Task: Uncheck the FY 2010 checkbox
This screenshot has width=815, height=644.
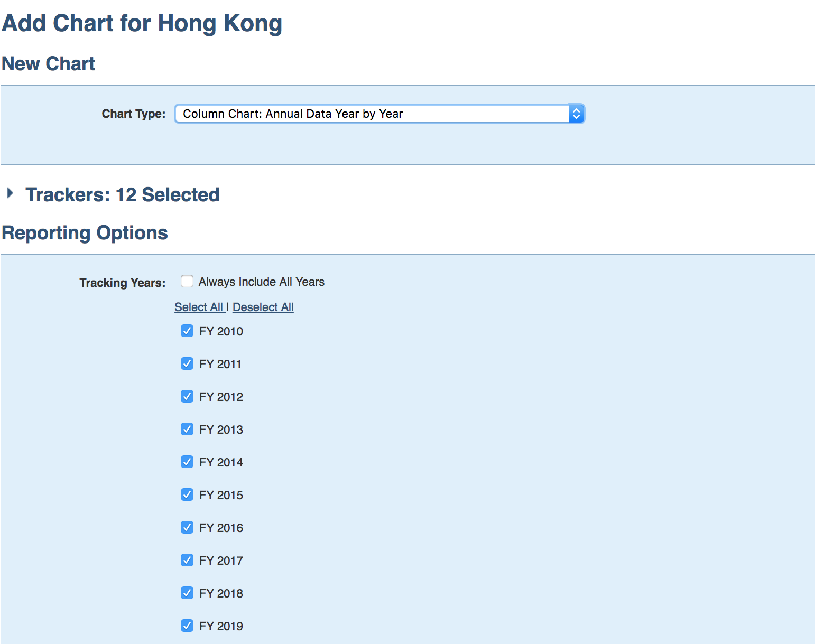Action: 187,331
